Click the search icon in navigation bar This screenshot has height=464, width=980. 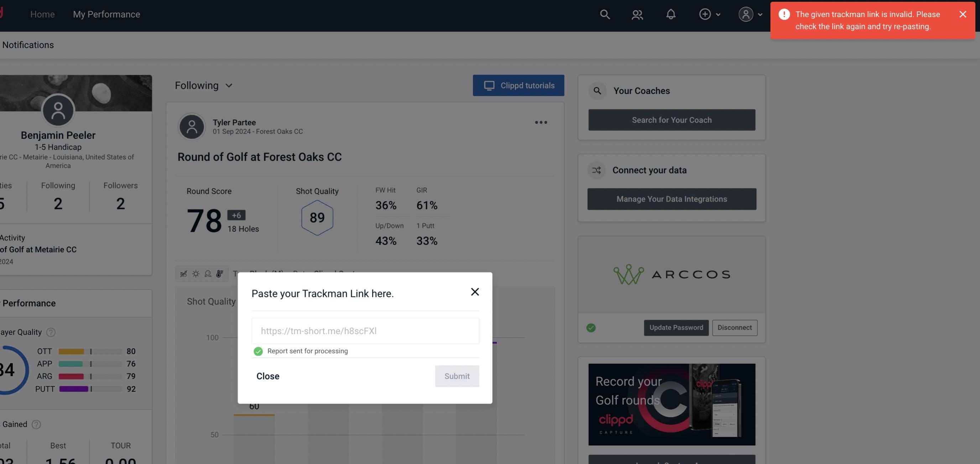pyautogui.click(x=604, y=14)
